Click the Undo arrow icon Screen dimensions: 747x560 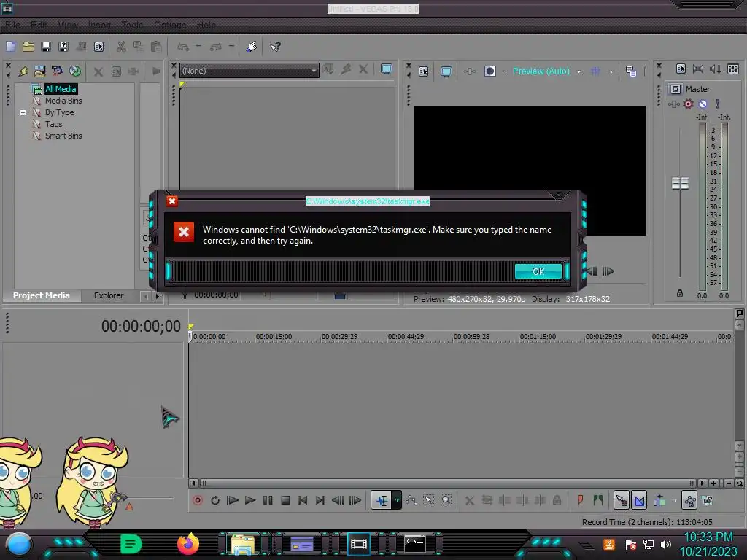click(183, 47)
